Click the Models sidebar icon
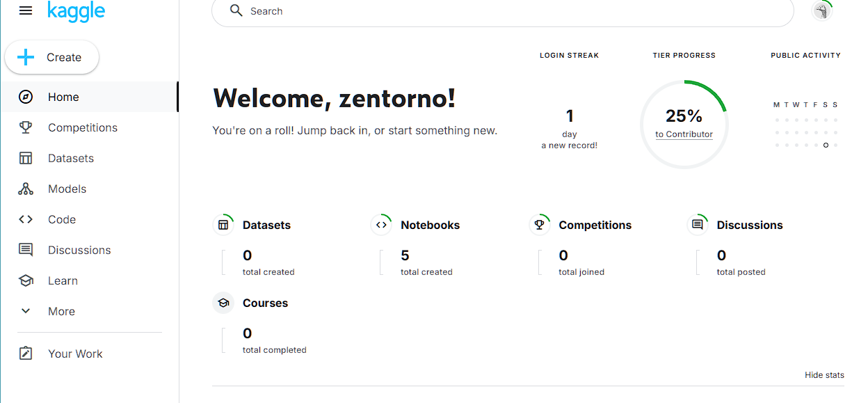Image resolution: width=868 pixels, height=403 pixels. coord(26,189)
